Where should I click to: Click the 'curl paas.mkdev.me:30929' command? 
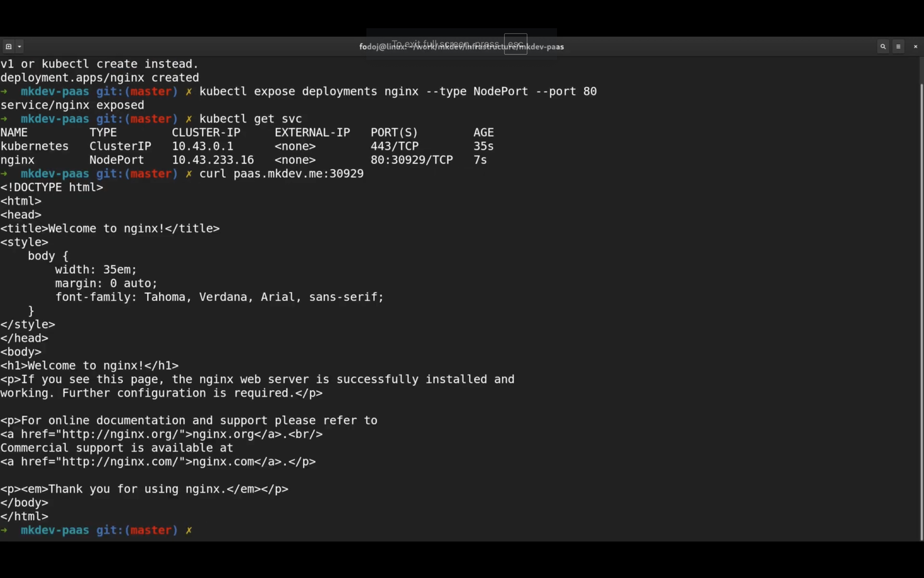point(282,174)
